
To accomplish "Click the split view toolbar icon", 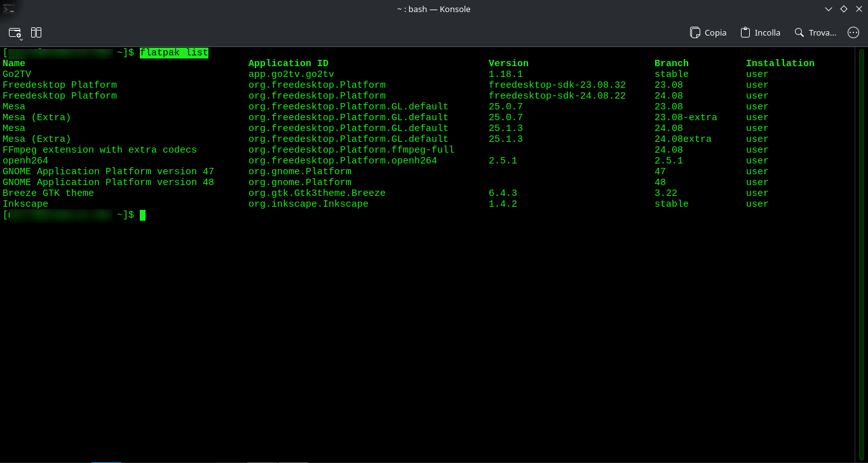I will 36,32.
